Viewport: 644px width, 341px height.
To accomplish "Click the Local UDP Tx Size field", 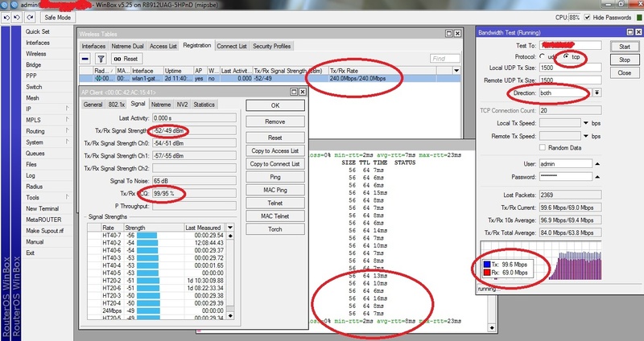I will pos(570,68).
